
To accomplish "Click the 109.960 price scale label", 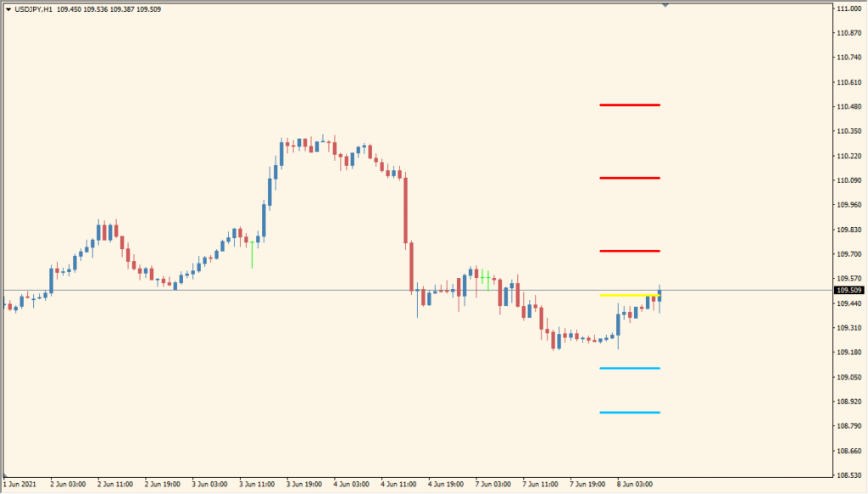I will click(x=849, y=205).
